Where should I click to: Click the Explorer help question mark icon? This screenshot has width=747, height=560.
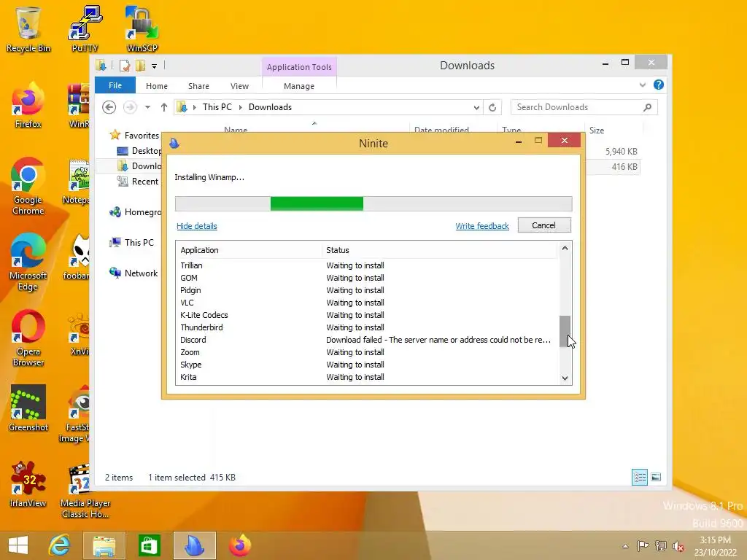coord(659,85)
